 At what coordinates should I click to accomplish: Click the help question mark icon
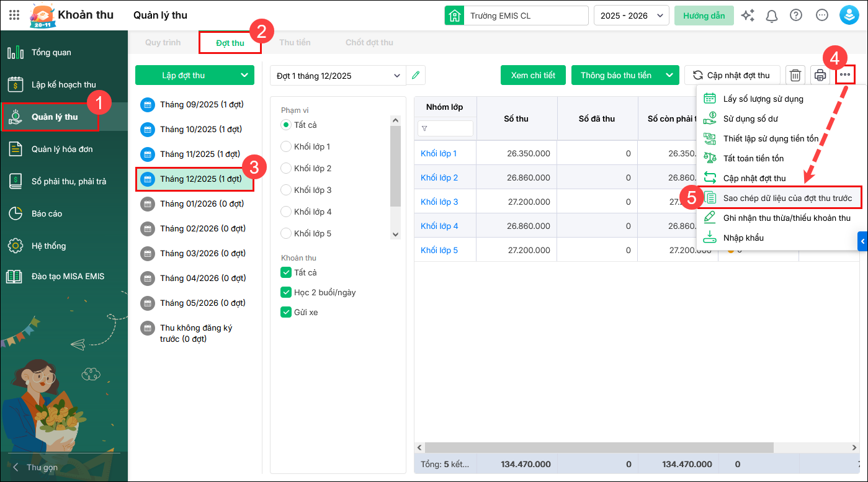coord(796,16)
